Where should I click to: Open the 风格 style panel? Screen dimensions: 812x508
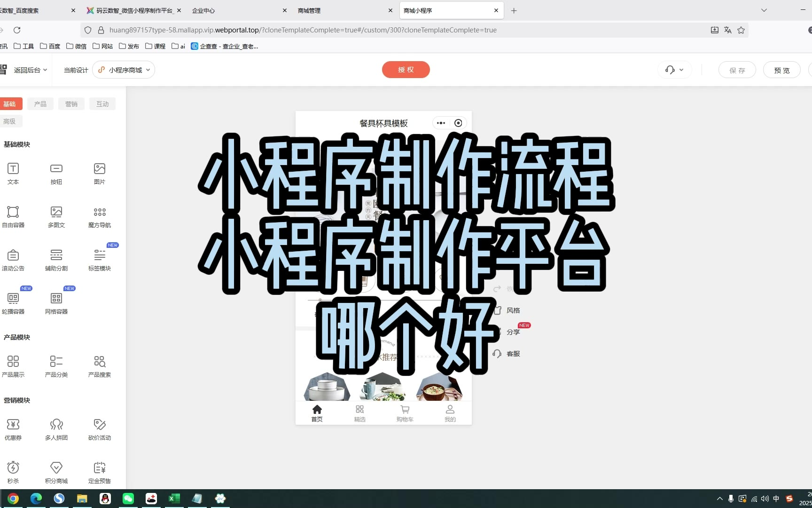pyautogui.click(x=507, y=310)
